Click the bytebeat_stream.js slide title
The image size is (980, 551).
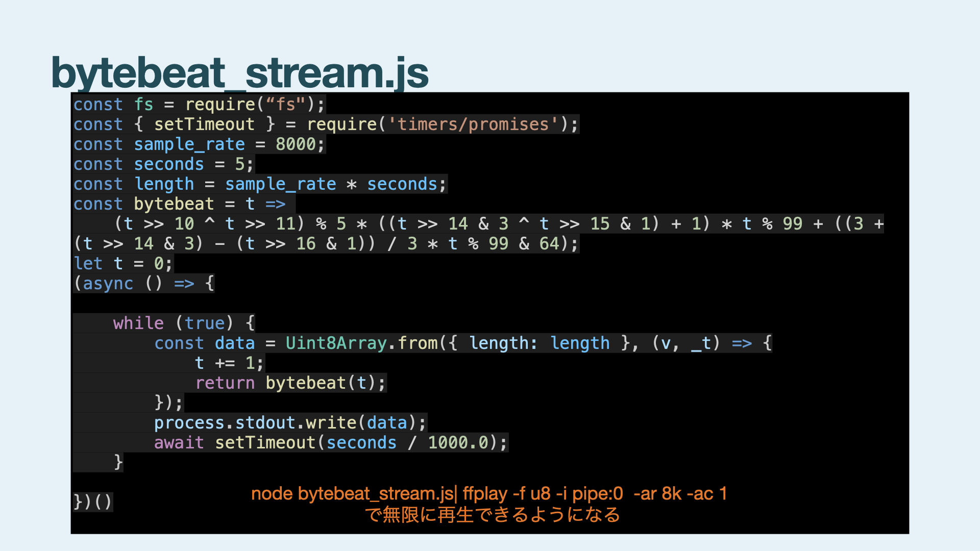tap(240, 73)
